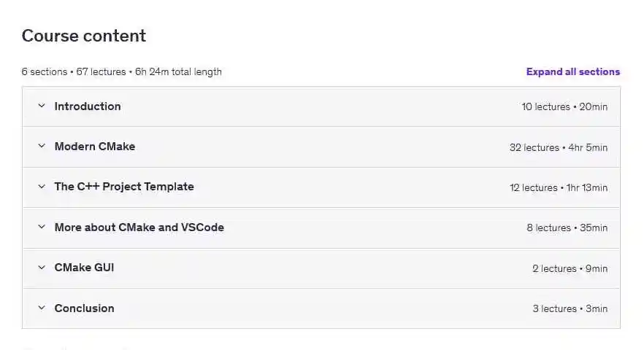The width and height of the screenshot is (644, 350).
Task: Click the chevron next to More about CMake and VSCode
Action: [x=42, y=227]
